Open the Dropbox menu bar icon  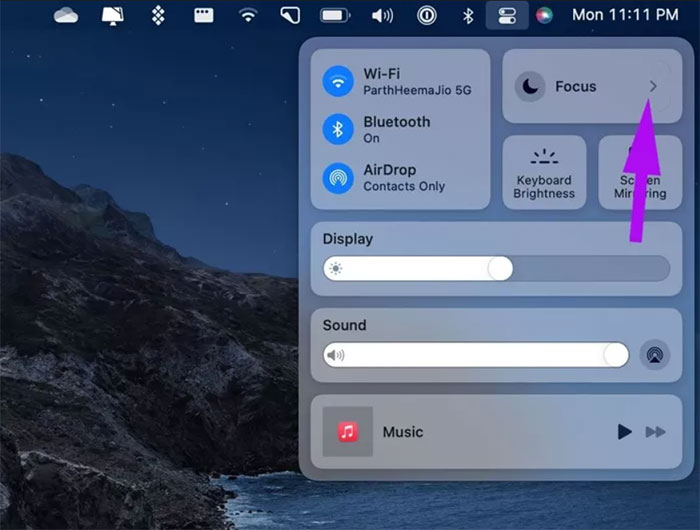tap(157, 15)
